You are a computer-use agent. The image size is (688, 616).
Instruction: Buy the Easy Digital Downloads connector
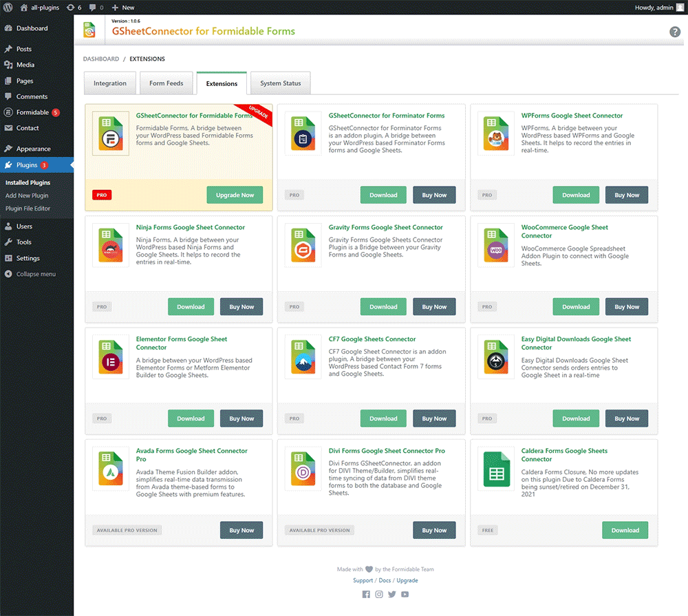point(627,418)
